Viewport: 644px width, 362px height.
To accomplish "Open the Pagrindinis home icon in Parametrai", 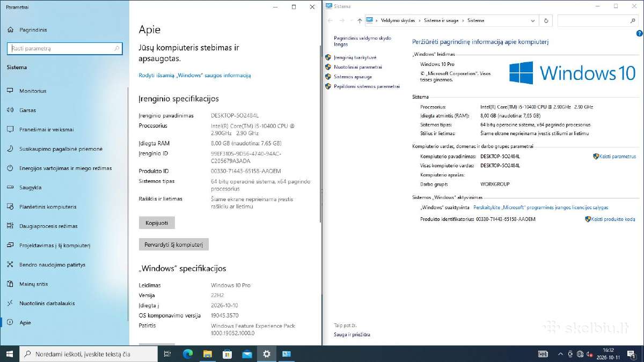I will click(x=10, y=30).
